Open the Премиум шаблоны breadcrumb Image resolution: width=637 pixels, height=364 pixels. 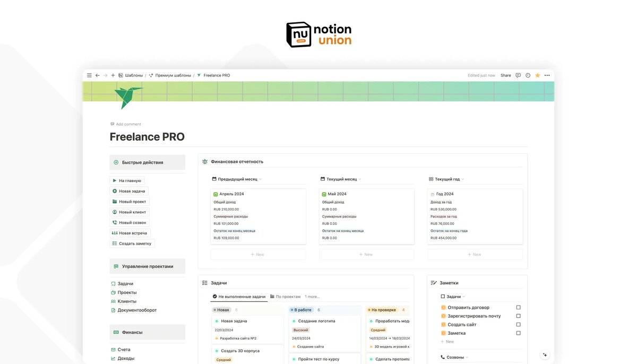(x=170, y=75)
